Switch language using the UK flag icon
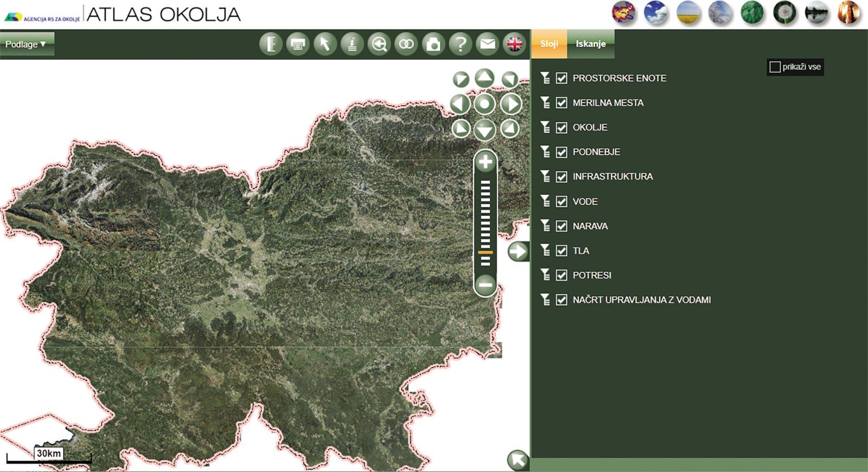 (x=514, y=44)
